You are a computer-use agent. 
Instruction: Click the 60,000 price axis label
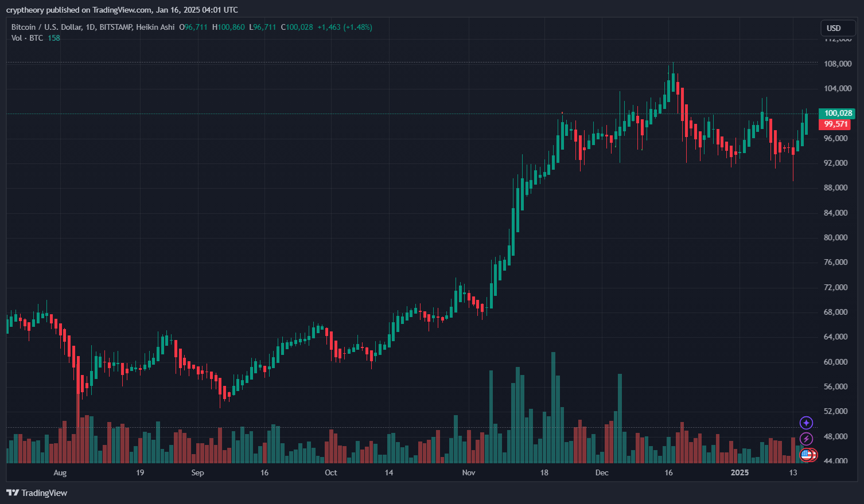[x=835, y=362]
